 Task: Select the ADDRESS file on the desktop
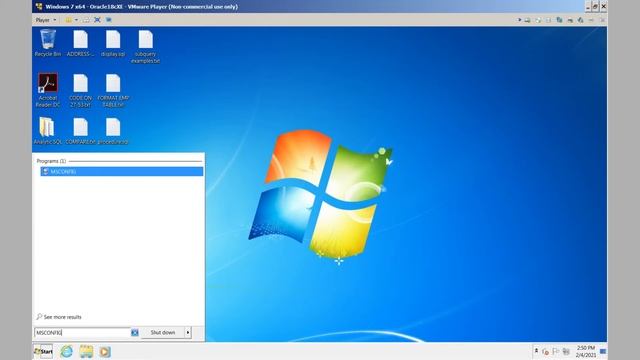(x=80, y=43)
